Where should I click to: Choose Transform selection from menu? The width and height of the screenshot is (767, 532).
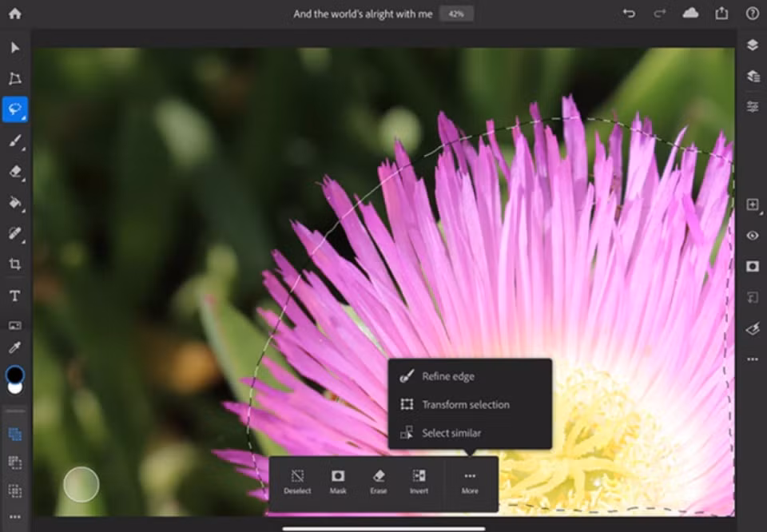pos(470,404)
